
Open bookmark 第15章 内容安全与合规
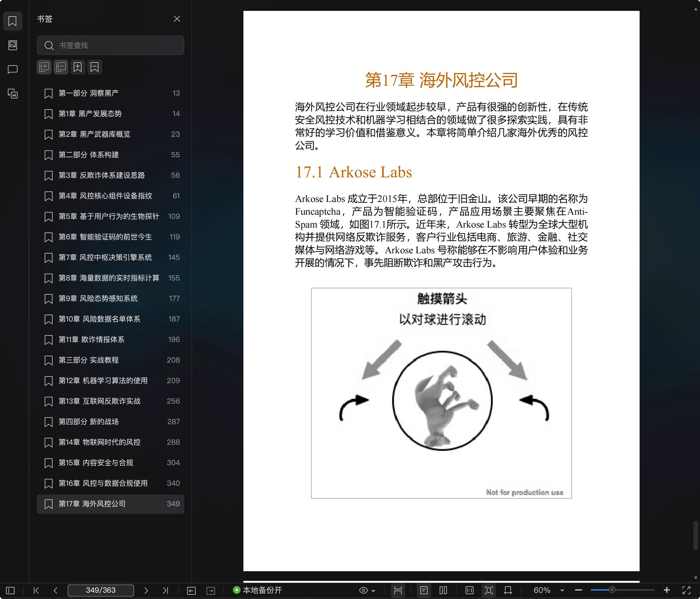click(x=111, y=463)
